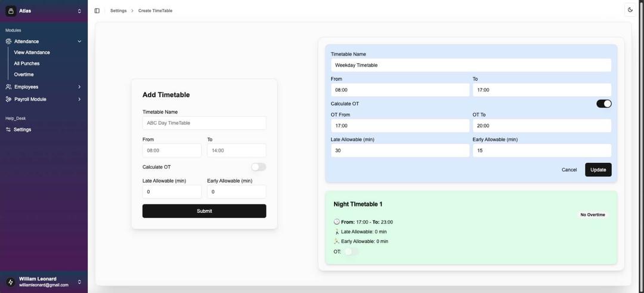Enable Calculate OT in Add Timetable form
The height and width of the screenshot is (293, 644).
[259, 167]
